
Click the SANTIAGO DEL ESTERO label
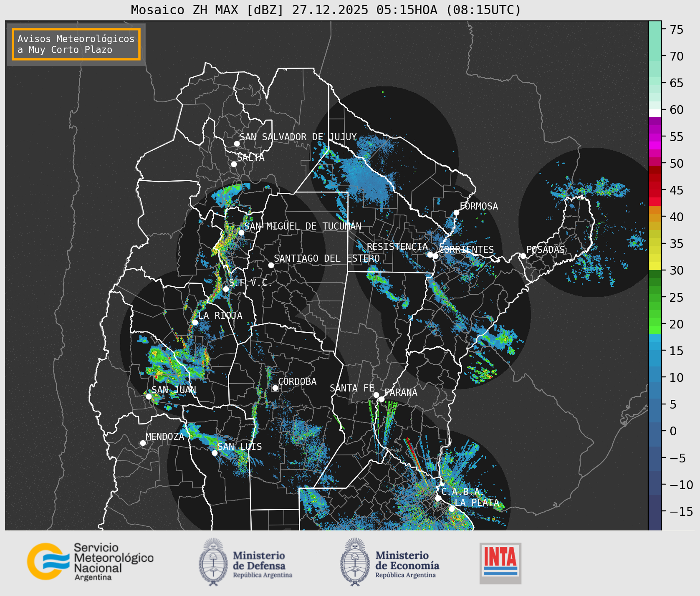pyautogui.click(x=327, y=258)
